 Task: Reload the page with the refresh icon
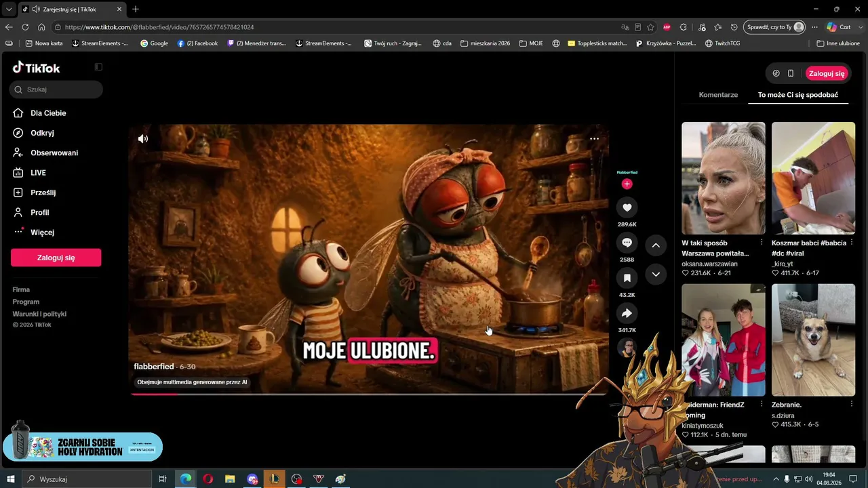click(25, 27)
